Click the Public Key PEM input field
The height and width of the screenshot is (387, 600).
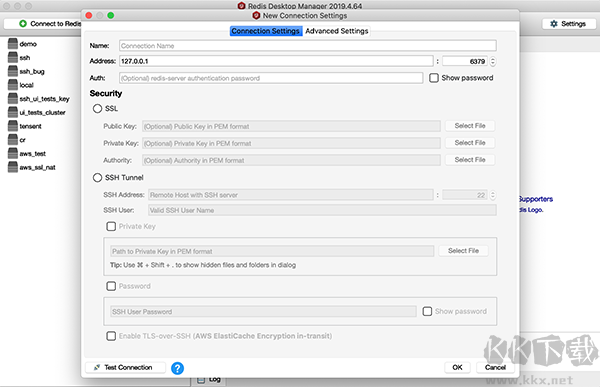point(291,126)
